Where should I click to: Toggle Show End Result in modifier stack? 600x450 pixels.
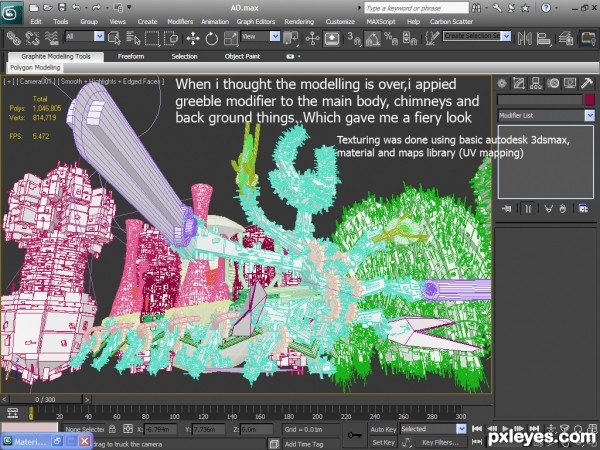[528, 209]
